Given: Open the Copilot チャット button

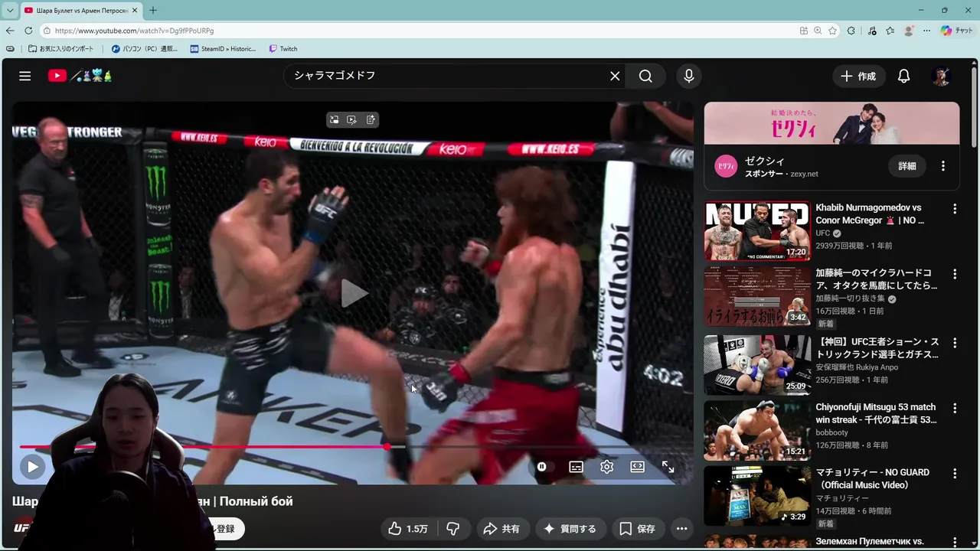Looking at the screenshot, I should [x=956, y=31].
